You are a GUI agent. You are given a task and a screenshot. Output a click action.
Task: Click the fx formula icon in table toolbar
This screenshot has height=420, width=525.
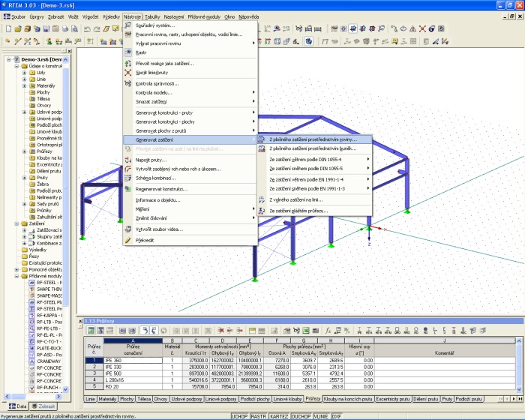click(x=328, y=331)
